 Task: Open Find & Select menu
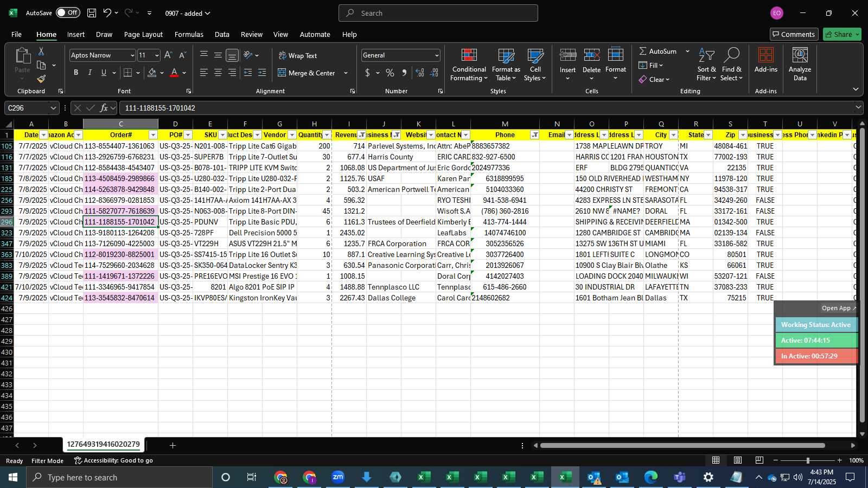point(732,65)
